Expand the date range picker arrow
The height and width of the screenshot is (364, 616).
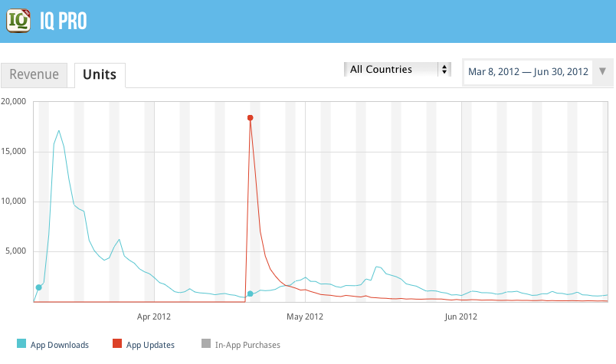pos(602,72)
